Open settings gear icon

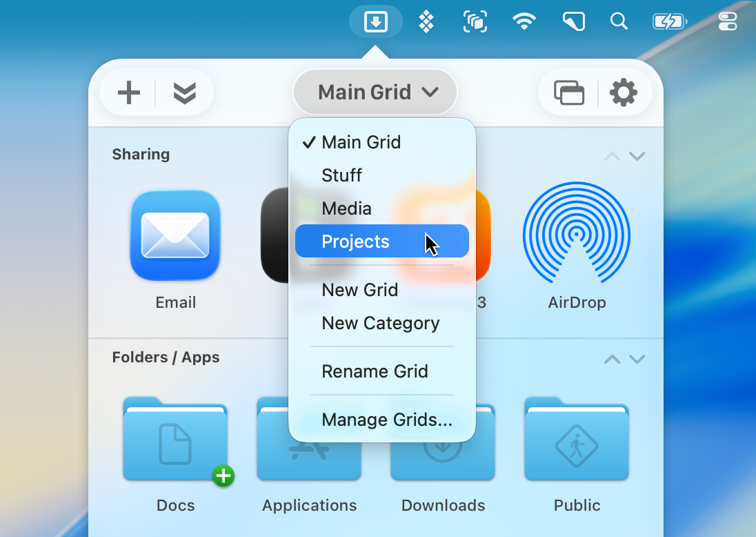[x=624, y=92]
